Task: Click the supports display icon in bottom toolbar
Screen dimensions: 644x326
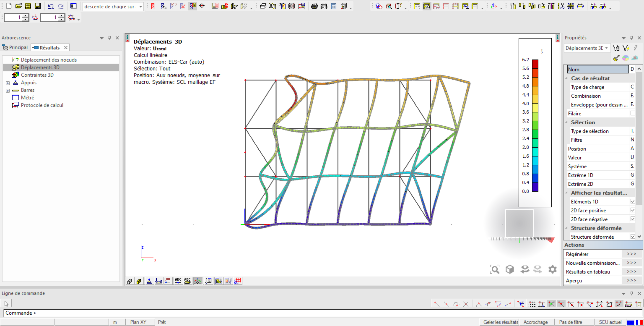Action: (x=149, y=281)
